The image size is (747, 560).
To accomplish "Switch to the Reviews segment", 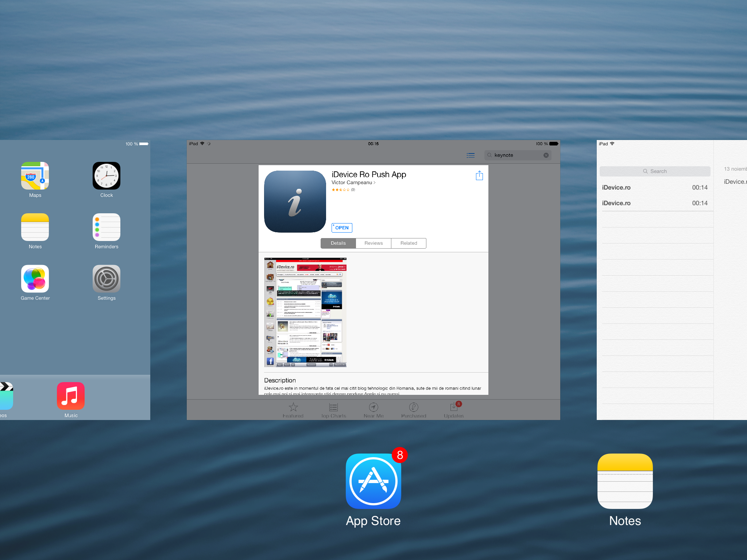I will 373,243.
